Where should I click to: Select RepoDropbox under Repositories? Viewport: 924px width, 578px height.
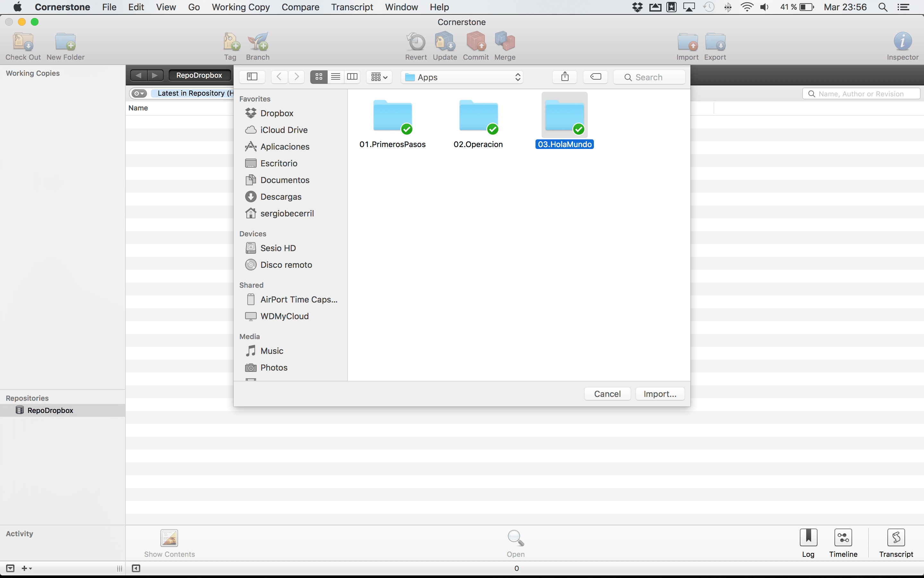[63, 410]
